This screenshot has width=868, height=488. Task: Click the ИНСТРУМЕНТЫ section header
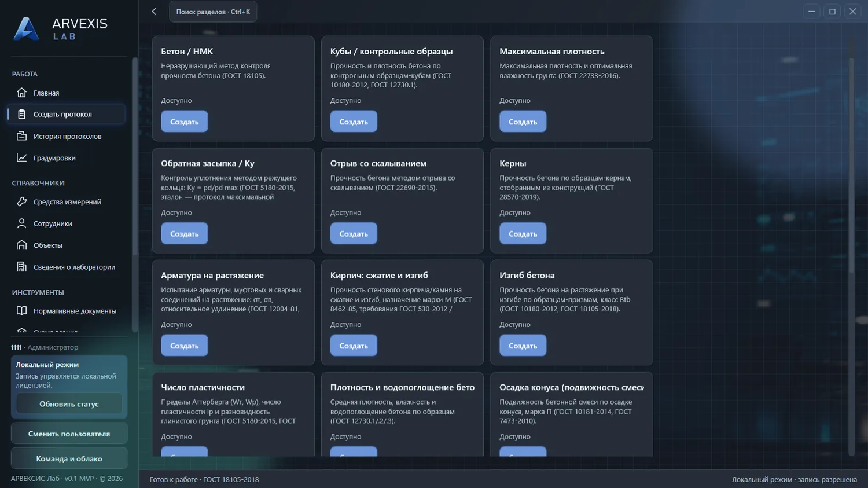click(x=38, y=292)
